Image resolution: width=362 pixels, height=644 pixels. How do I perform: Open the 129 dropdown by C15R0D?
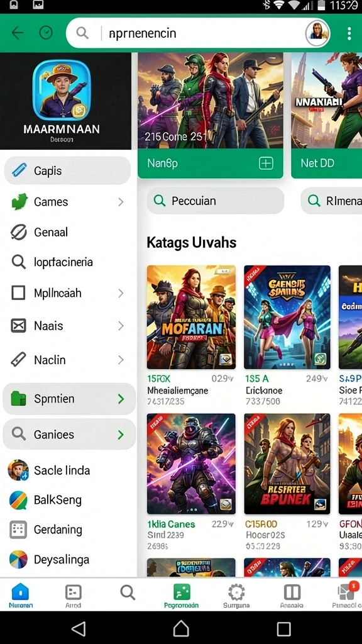coord(317,524)
